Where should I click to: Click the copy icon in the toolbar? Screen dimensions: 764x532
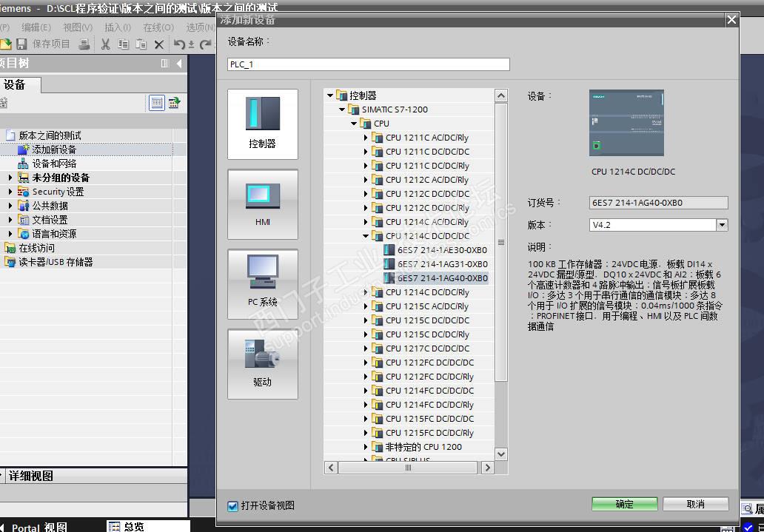pos(124,44)
